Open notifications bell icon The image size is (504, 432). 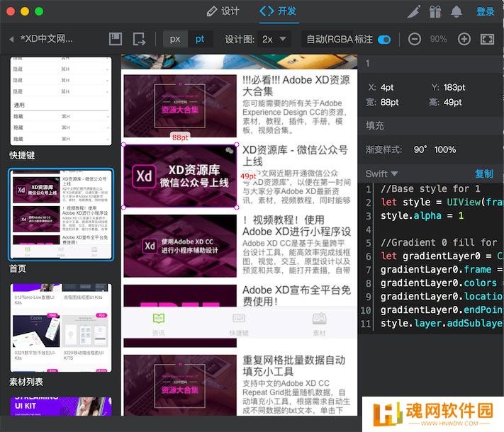click(x=457, y=11)
